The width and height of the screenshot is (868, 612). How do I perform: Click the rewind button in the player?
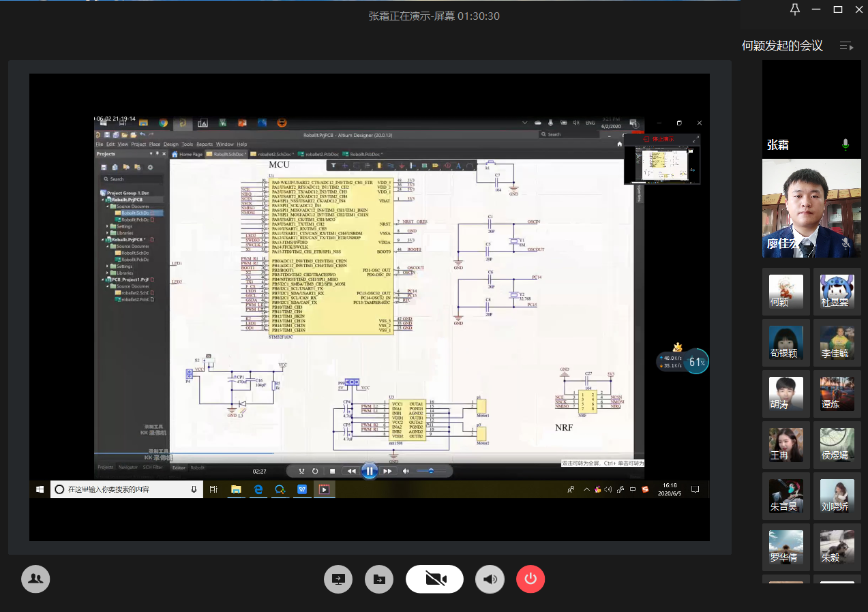(x=351, y=471)
